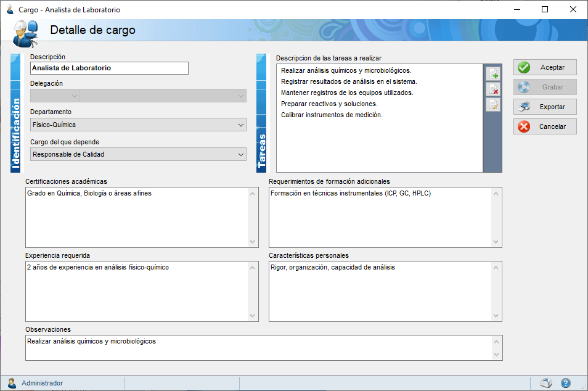Click the add task icon with green plus
This screenshot has height=391, width=588.
point(492,73)
